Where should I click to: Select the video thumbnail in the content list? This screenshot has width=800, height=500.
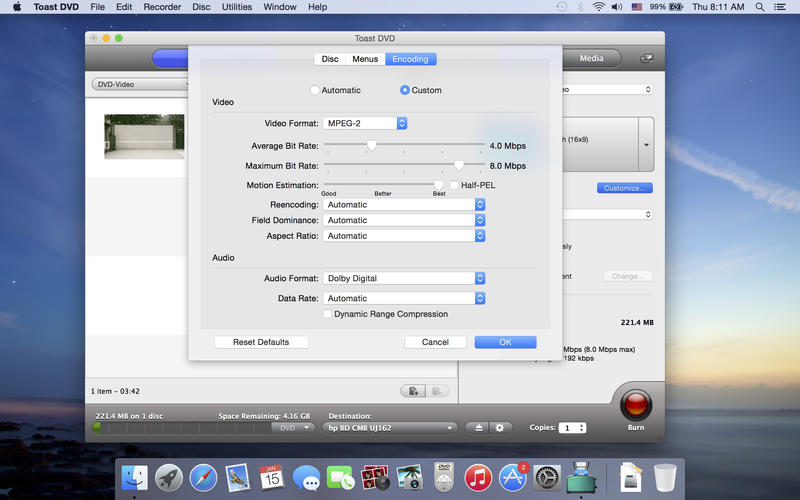coord(144,136)
